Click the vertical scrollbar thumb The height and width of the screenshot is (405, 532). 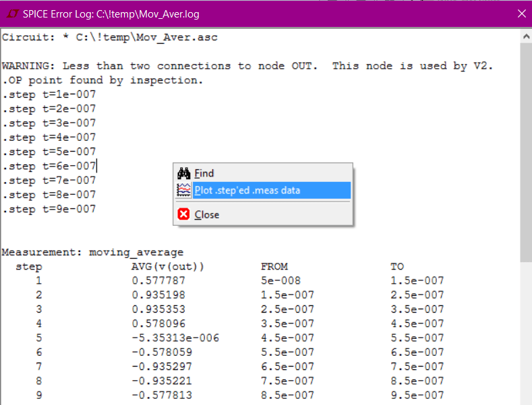click(526, 152)
